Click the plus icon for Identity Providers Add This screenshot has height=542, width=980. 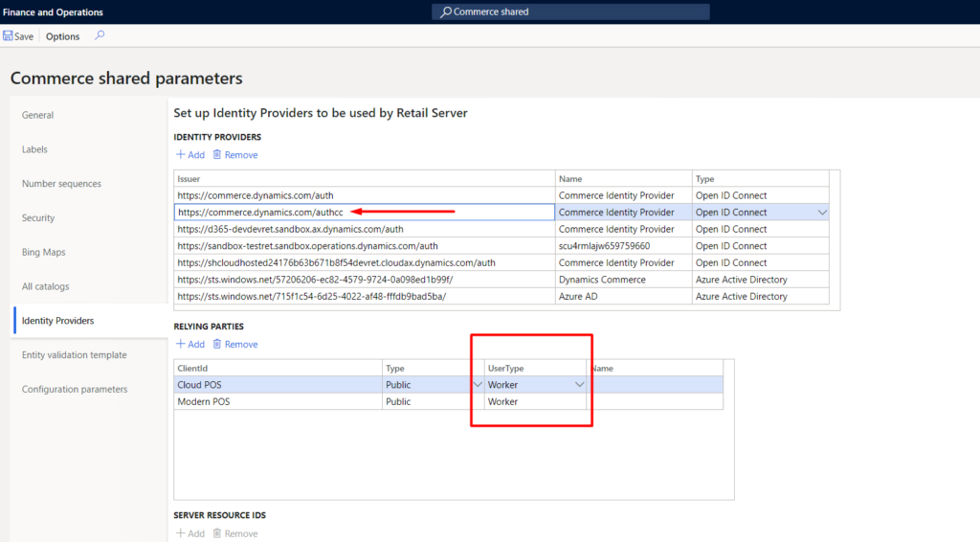tap(181, 154)
